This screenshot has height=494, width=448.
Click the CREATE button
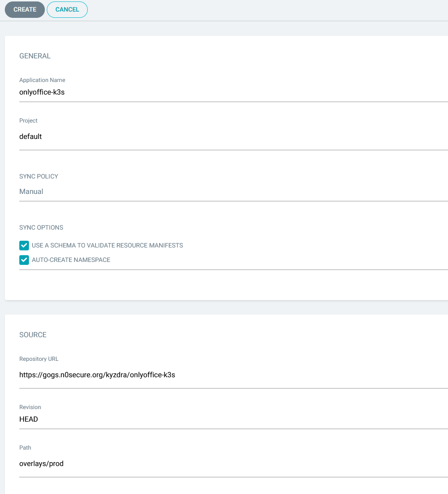click(25, 10)
